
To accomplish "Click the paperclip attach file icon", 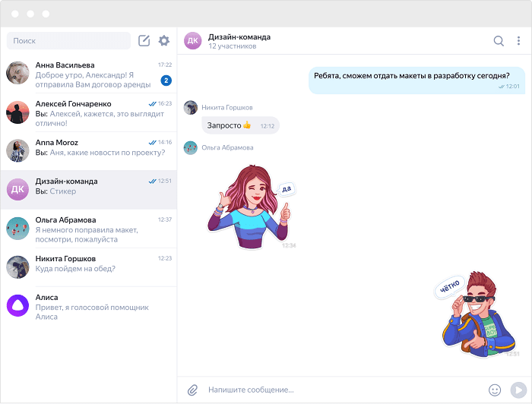I will 192,390.
